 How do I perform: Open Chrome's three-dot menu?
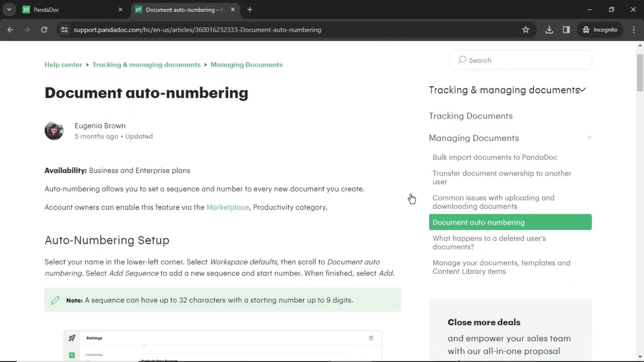pyautogui.click(x=634, y=30)
